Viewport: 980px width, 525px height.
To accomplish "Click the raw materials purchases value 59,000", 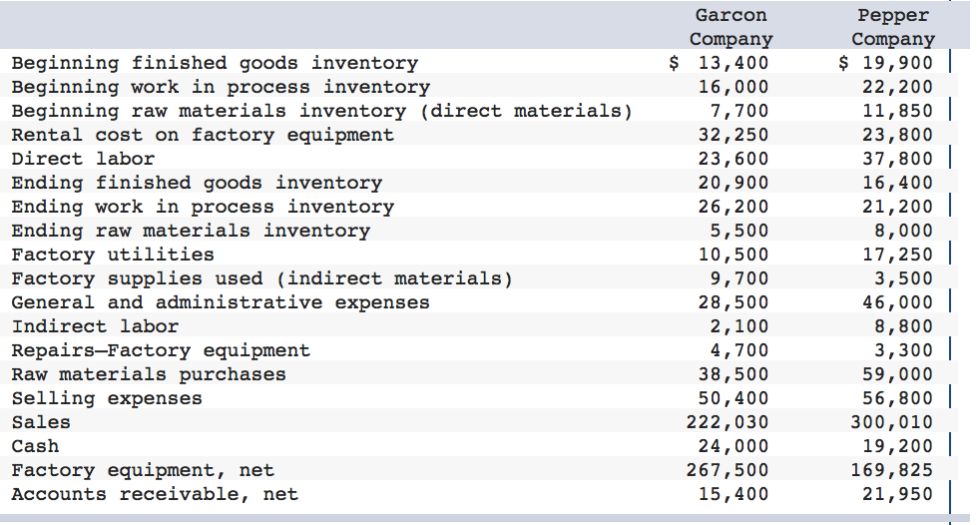I will tap(897, 374).
